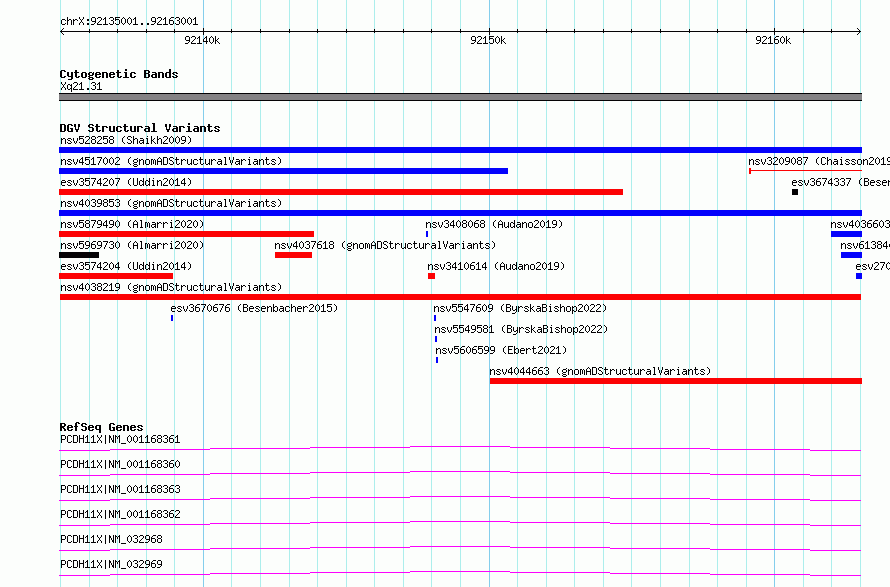This screenshot has width=890, height=587.
Task: Click nsv4044663 gnomAD variant label
Action: [600, 371]
